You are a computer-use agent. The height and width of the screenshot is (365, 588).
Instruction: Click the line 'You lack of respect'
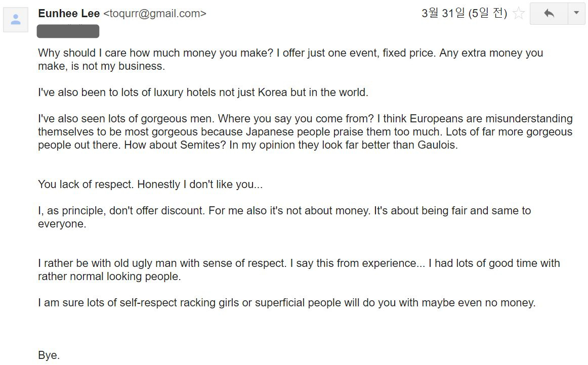150,185
